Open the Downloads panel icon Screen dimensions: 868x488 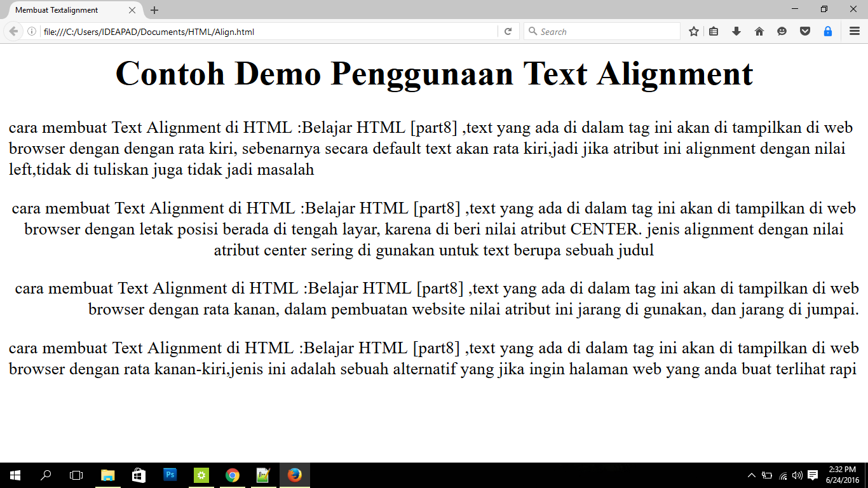(x=736, y=30)
